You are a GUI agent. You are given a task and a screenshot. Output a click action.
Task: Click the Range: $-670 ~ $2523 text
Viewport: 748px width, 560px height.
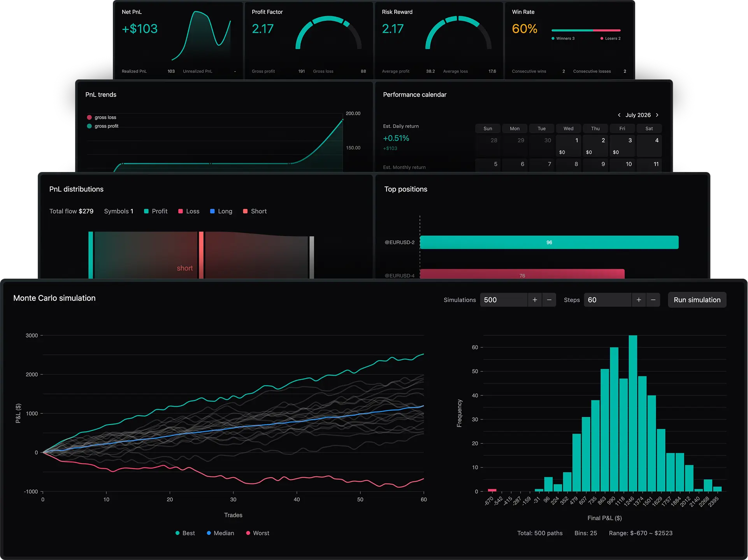tap(641, 533)
